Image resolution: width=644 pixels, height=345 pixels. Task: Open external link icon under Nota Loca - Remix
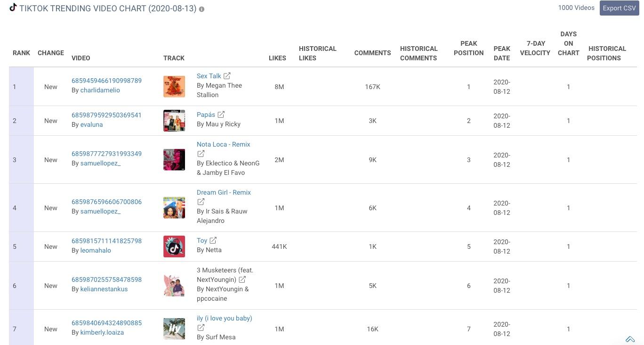201,154
